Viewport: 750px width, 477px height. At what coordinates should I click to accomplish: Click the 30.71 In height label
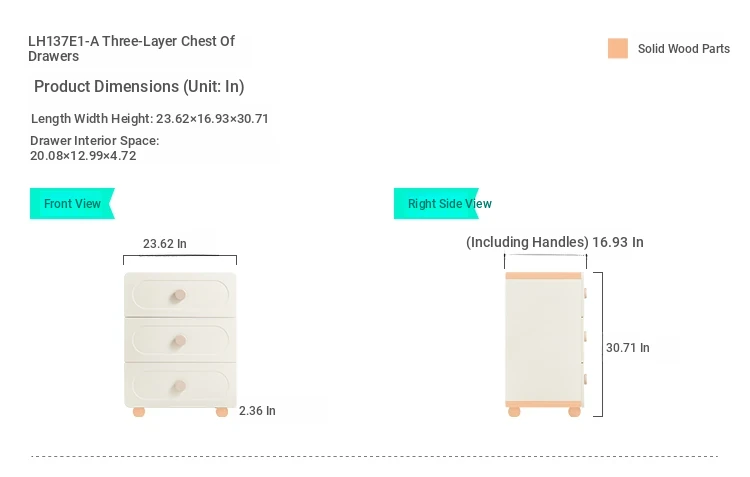tap(628, 347)
